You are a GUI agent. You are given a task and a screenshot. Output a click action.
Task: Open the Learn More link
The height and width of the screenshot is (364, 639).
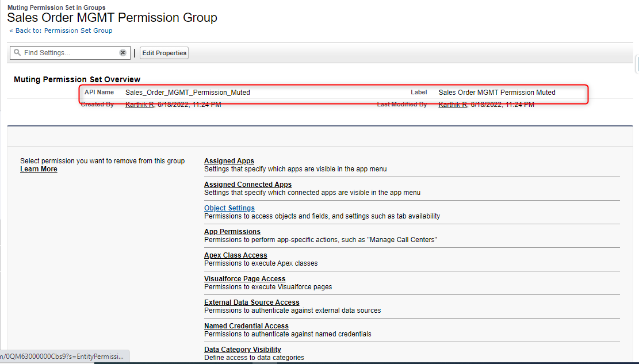[39, 168]
